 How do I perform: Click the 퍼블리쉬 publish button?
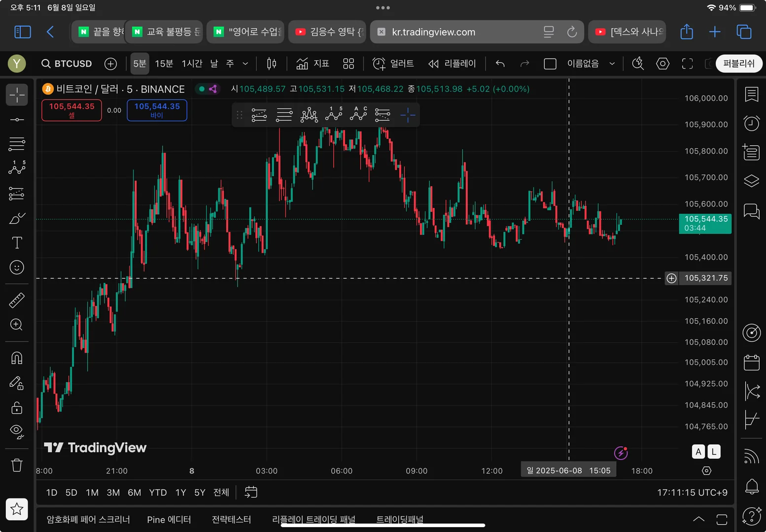click(738, 64)
